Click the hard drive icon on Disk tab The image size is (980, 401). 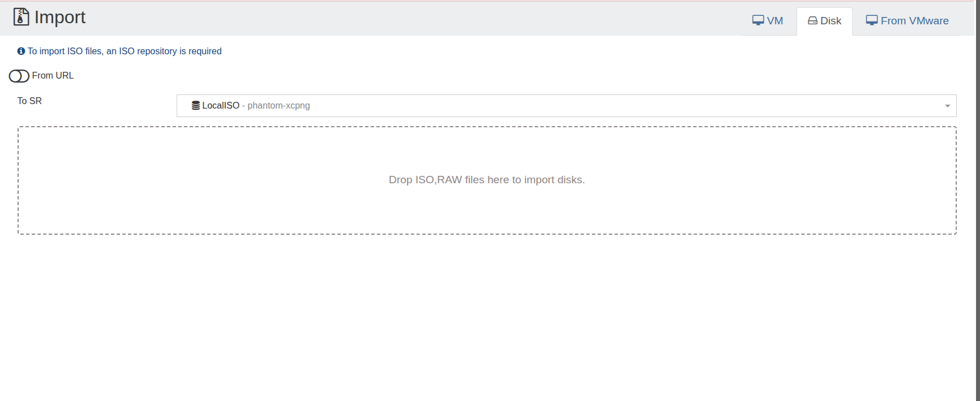tap(812, 21)
